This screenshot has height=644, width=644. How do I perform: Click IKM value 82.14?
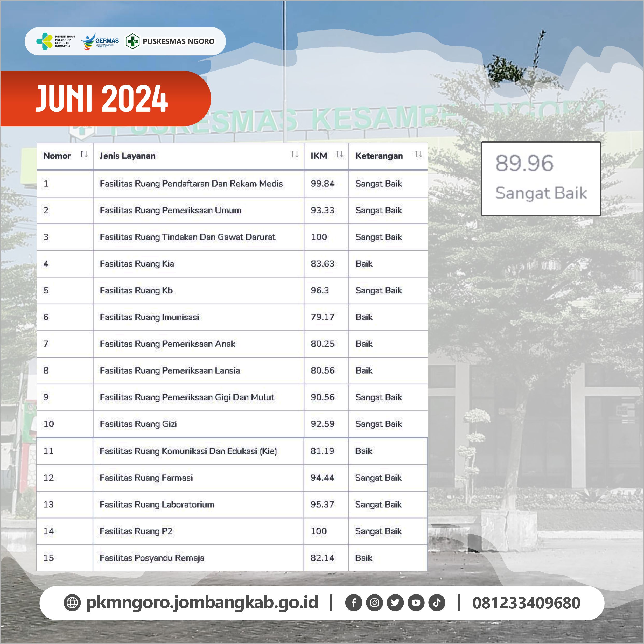tap(322, 558)
